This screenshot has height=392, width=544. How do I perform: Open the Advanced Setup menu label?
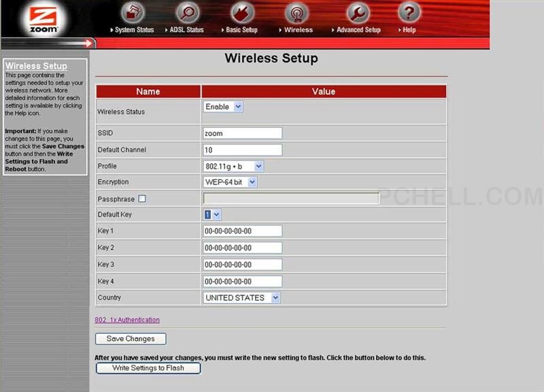click(x=358, y=30)
